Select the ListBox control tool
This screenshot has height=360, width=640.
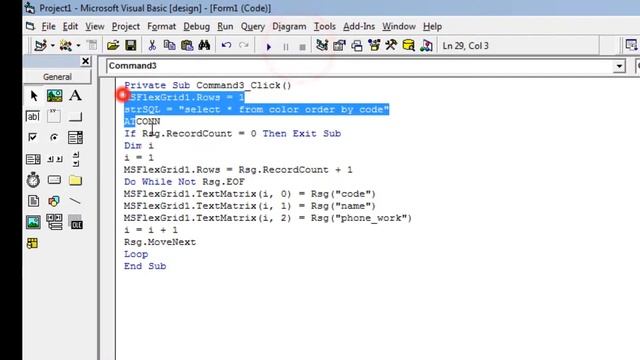click(33, 159)
